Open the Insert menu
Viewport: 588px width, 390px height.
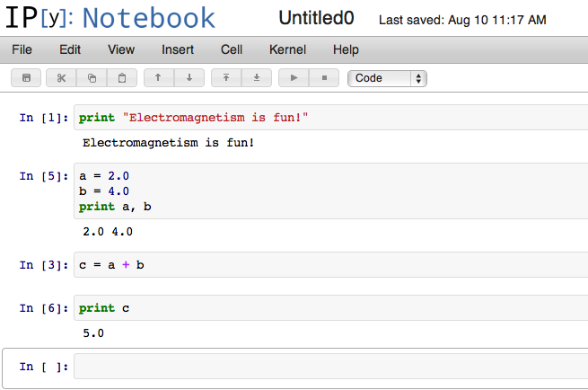coord(178,49)
